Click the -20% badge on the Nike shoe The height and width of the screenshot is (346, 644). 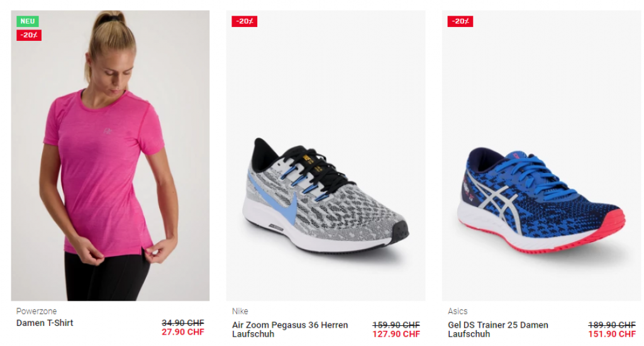pos(245,21)
